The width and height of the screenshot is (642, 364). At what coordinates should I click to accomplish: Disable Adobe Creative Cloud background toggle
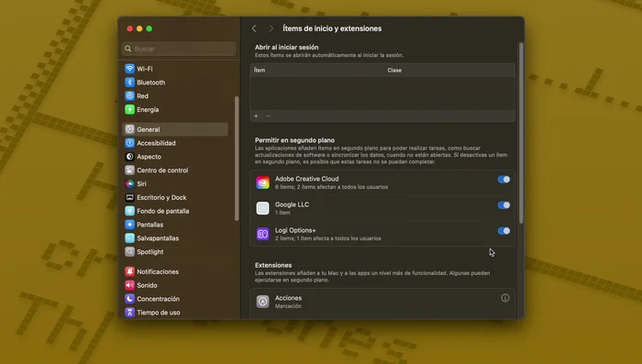point(504,180)
